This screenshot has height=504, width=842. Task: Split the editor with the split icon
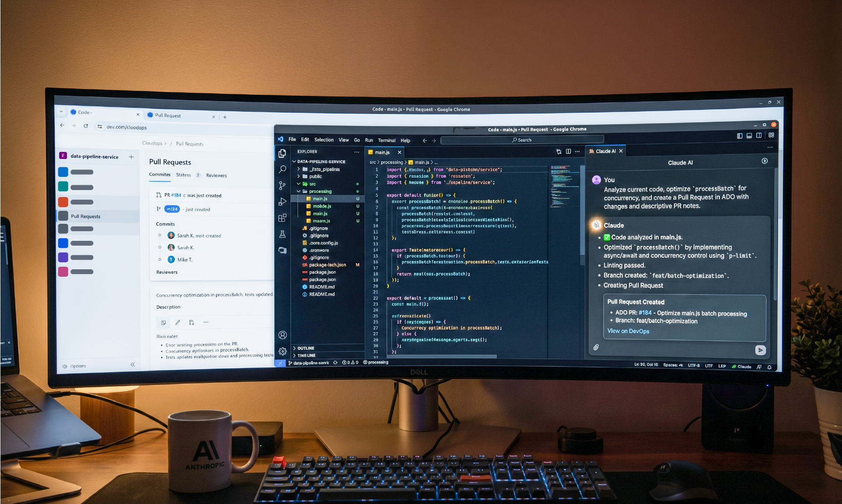568,152
